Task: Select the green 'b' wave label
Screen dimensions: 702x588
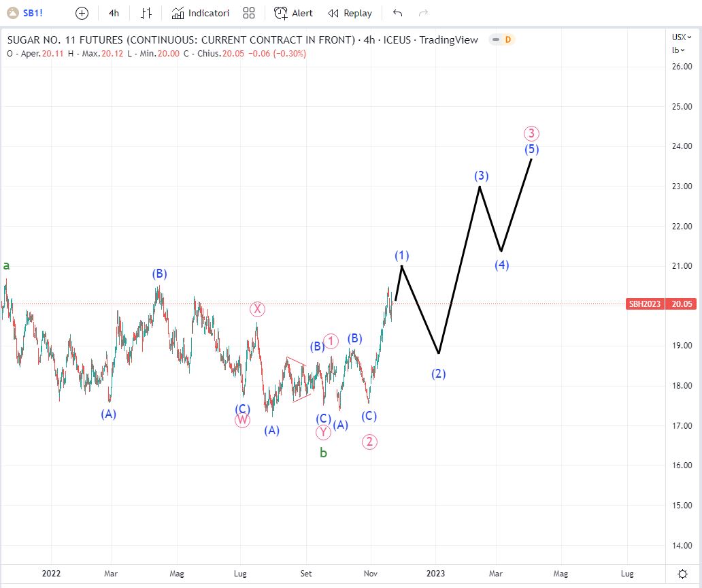Action: pos(323,453)
